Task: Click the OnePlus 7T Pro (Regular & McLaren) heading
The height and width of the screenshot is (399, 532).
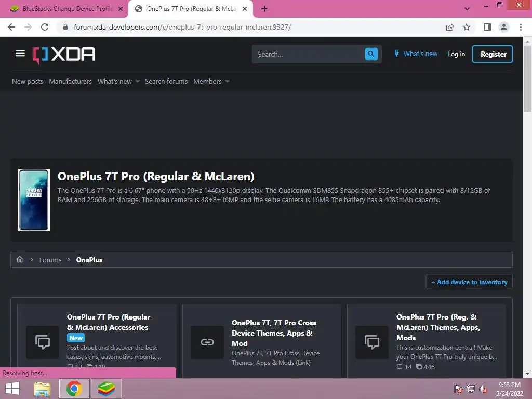Action: 156,177
